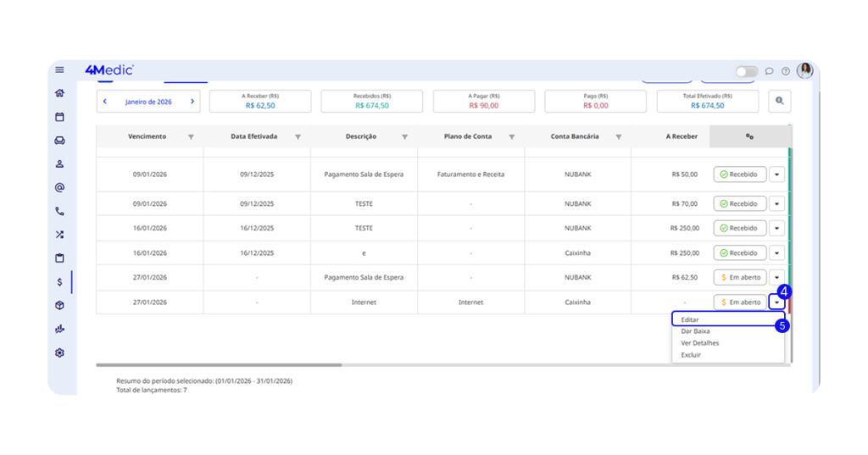Open the Descrição column filter
868x455 pixels.
click(x=404, y=137)
